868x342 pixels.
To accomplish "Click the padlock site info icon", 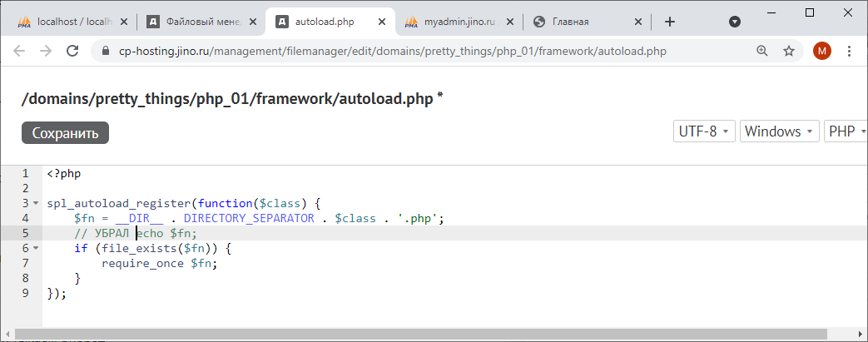I will pos(105,52).
